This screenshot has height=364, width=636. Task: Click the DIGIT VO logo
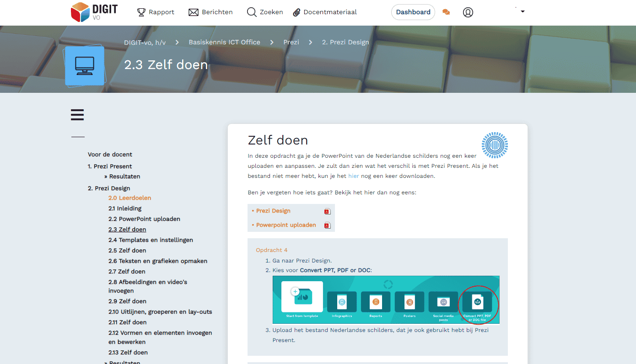pos(93,12)
